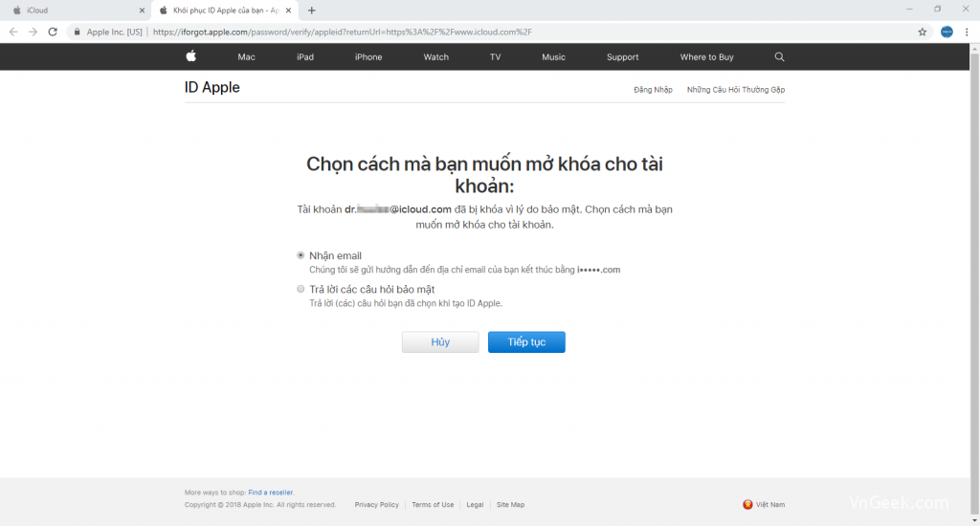Open the search magnifier icon in Apple nav
Viewport: 980px width, 526px height.
(x=779, y=56)
